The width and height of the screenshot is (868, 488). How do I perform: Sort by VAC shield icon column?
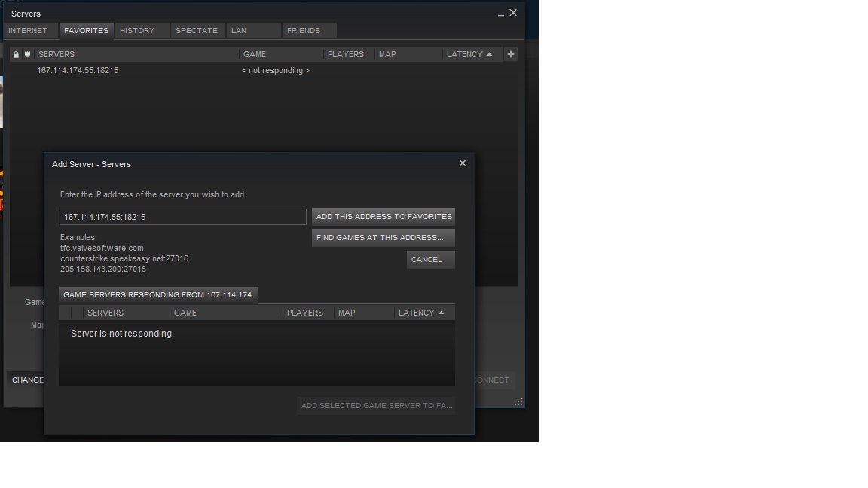(27, 54)
